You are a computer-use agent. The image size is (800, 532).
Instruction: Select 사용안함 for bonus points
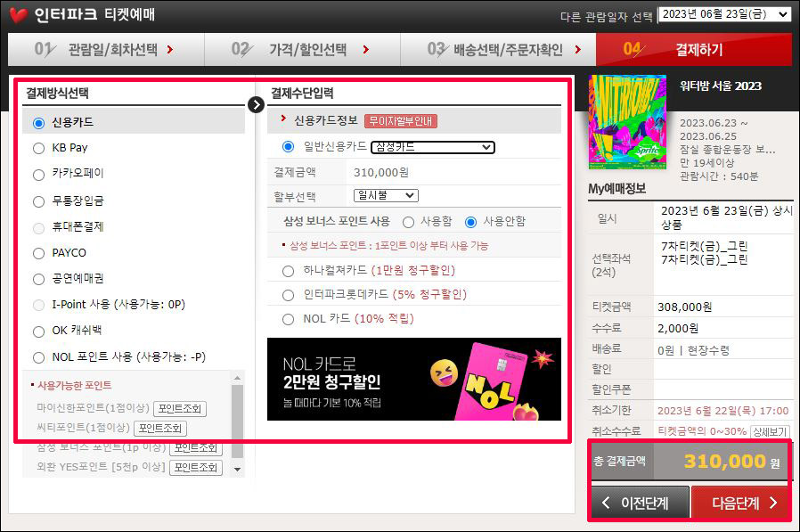pyautogui.click(x=471, y=222)
